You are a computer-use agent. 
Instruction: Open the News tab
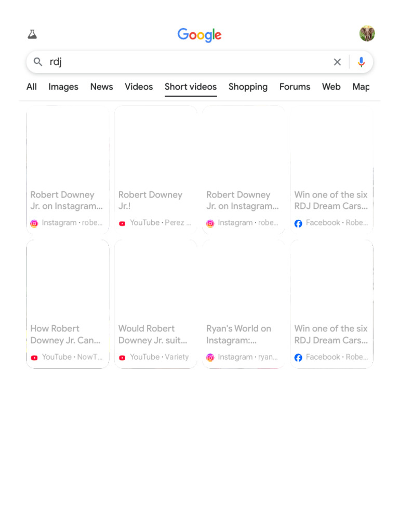tap(101, 87)
